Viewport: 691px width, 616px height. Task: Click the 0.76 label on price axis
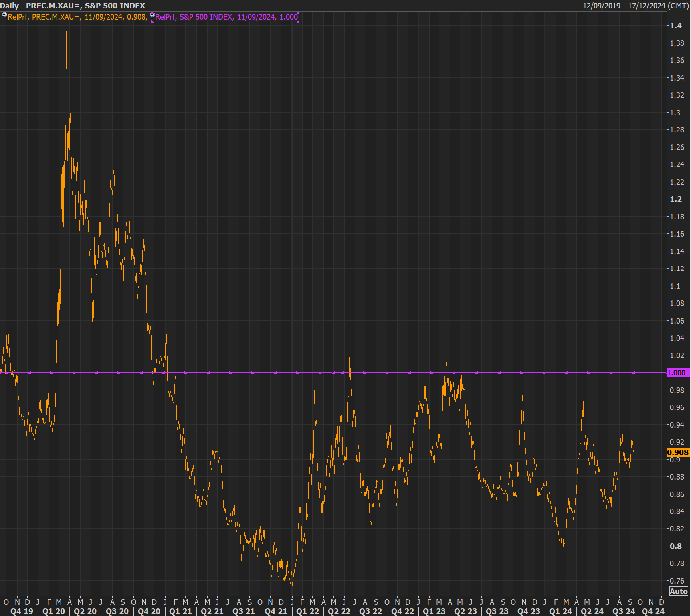[677, 581]
